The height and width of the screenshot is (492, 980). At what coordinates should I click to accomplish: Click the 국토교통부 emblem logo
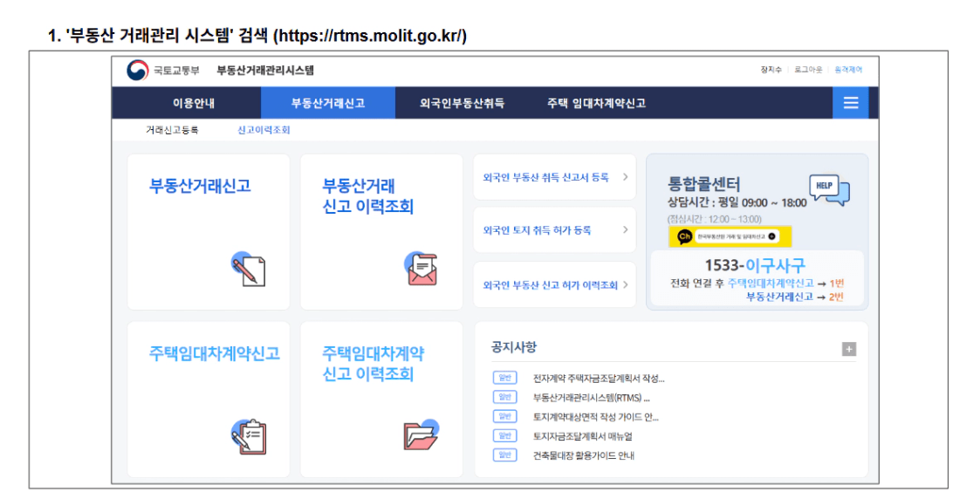pos(138,70)
